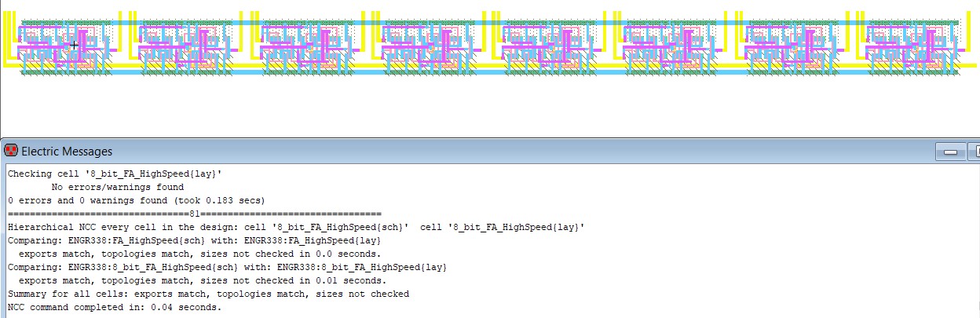Click the Electric Messages title bar text
Image resolution: width=980 pixels, height=318 pixels.
pos(67,151)
